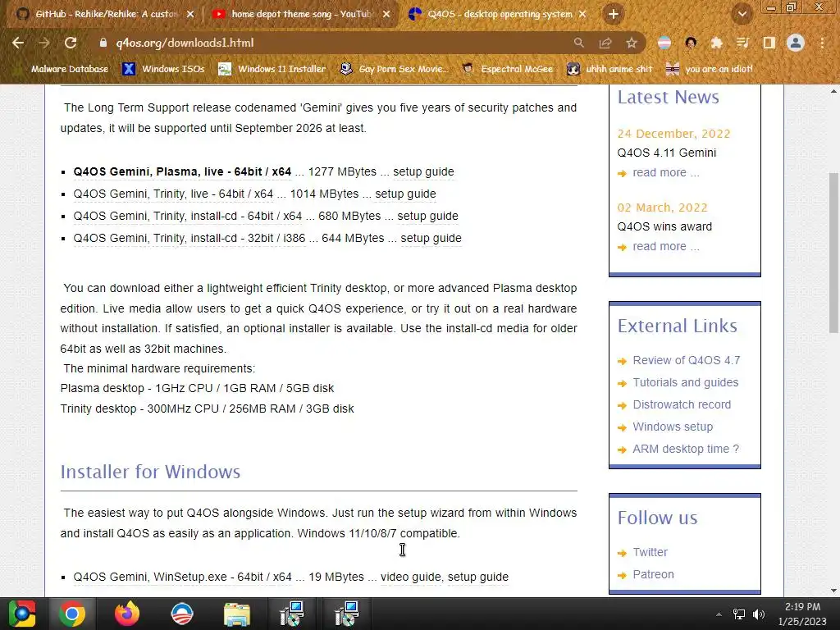Visit the Patreon follow link
Viewport: 840px width, 630px height.
coord(653,574)
